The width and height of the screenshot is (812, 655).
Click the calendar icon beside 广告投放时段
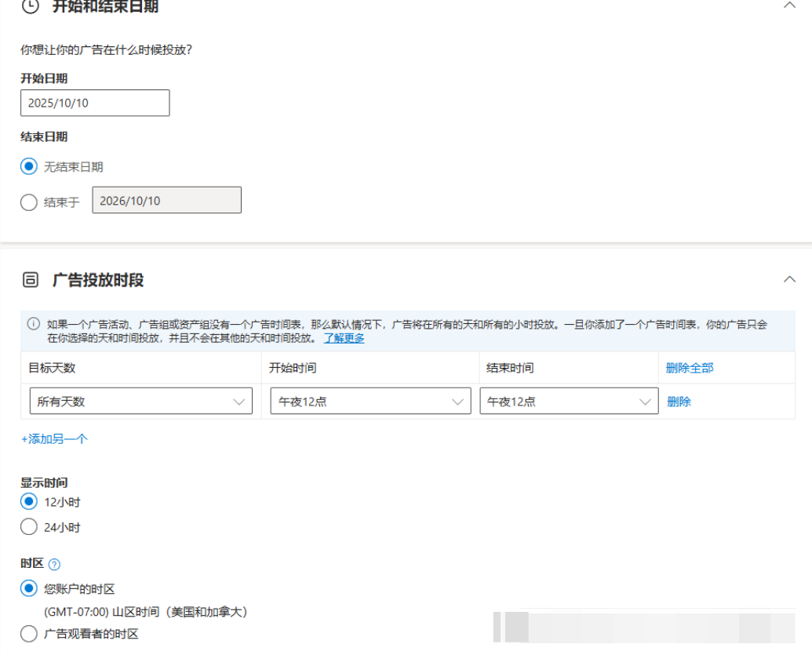pos(29,280)
